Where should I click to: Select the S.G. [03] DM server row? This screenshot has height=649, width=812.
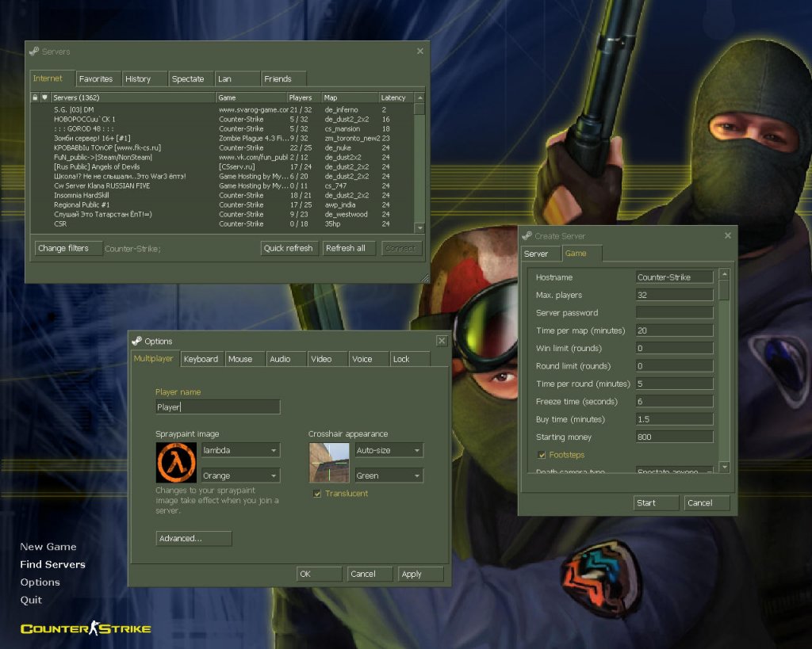[222, 109]
